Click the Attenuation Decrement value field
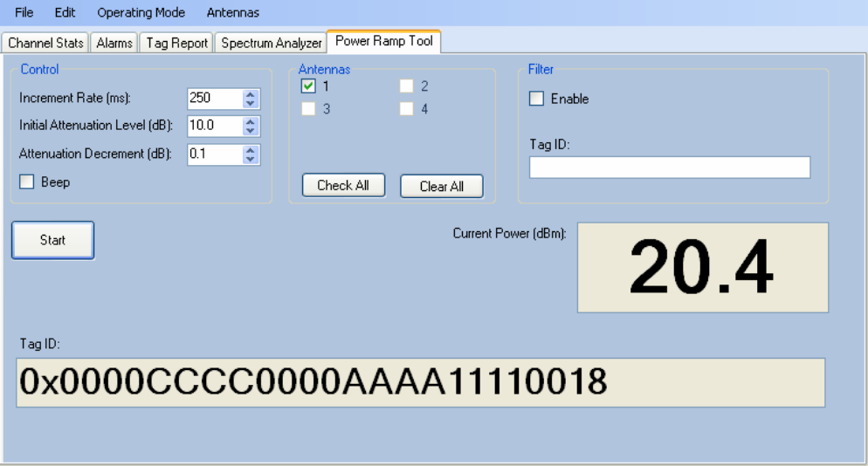868x466 pixels. tap(215, 154)
